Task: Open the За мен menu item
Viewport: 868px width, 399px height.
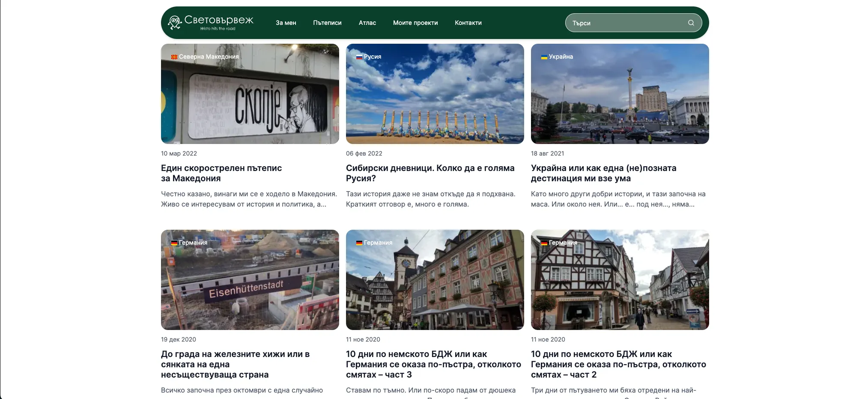Action: point(286,23)
